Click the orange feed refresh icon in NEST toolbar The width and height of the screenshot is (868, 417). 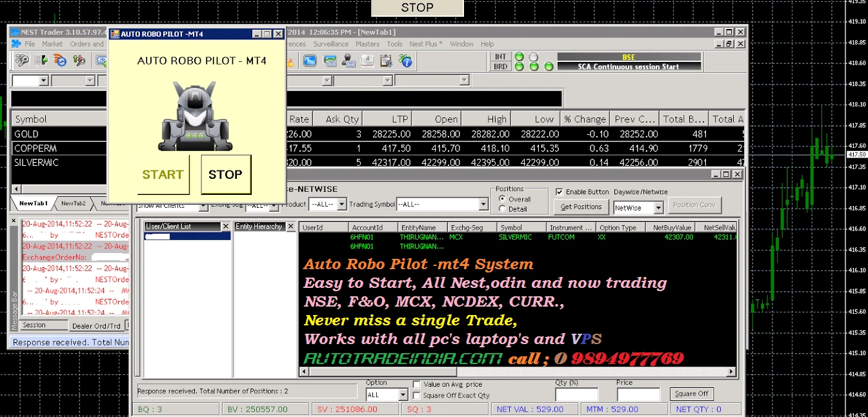(60, 61)
